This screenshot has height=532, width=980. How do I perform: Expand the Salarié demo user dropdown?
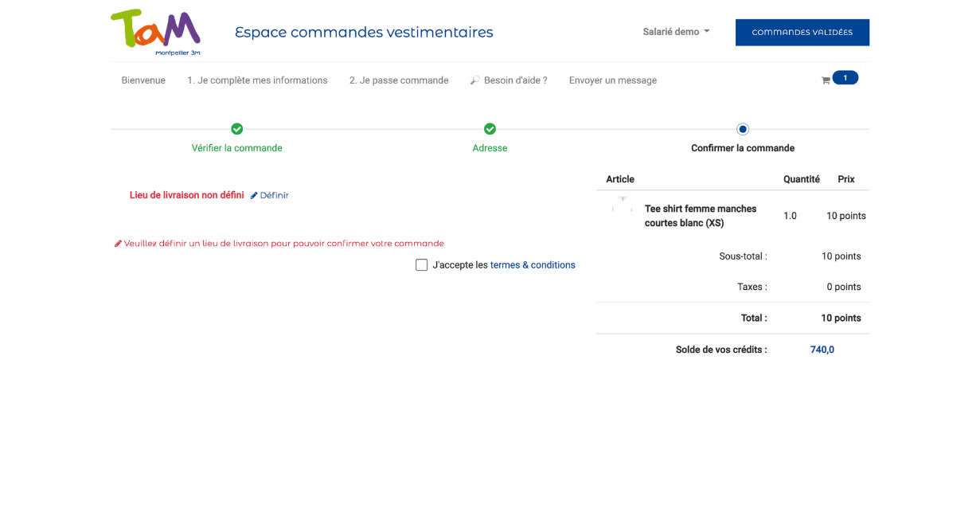coord(676,32)
